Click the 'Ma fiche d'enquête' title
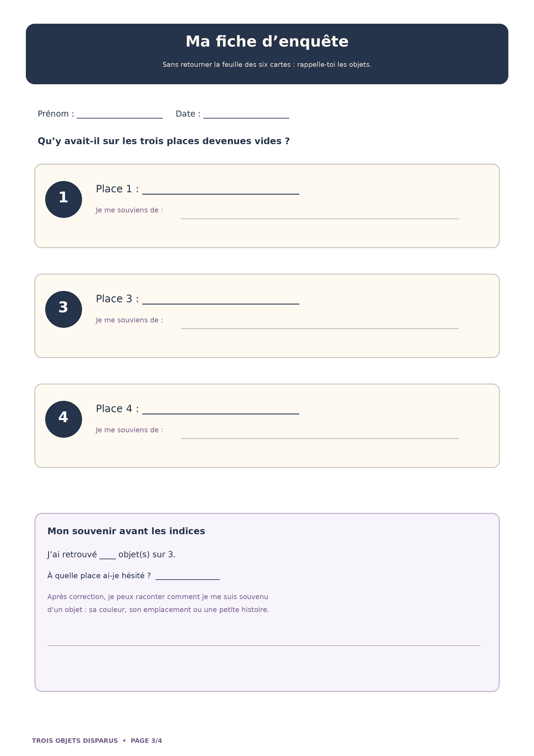 [x=267, y=42]
